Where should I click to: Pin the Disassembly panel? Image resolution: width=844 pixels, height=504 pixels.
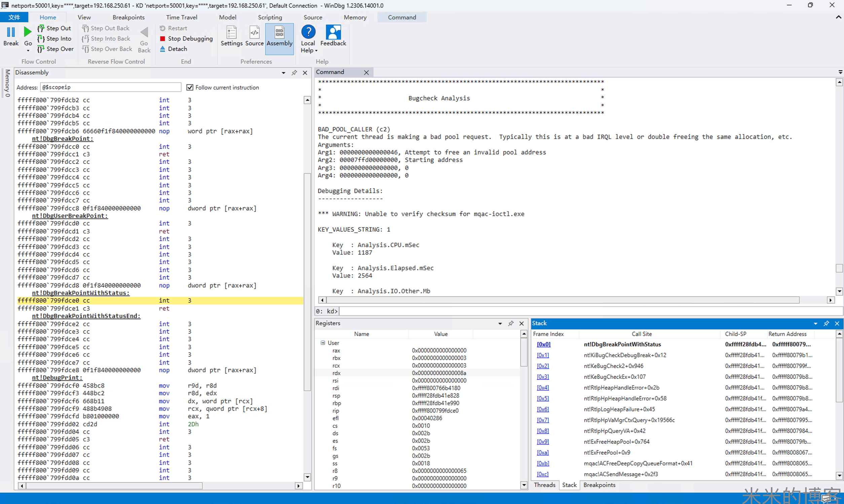coord(294,73)
